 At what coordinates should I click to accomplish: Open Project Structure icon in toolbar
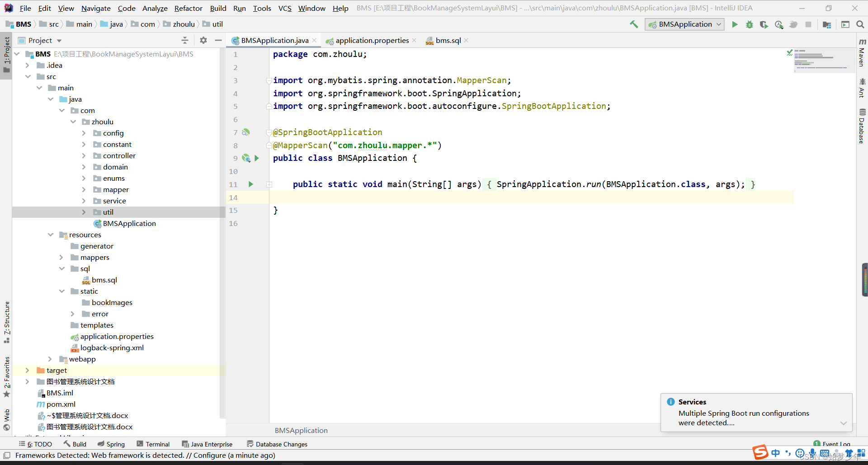click(827, 24)
